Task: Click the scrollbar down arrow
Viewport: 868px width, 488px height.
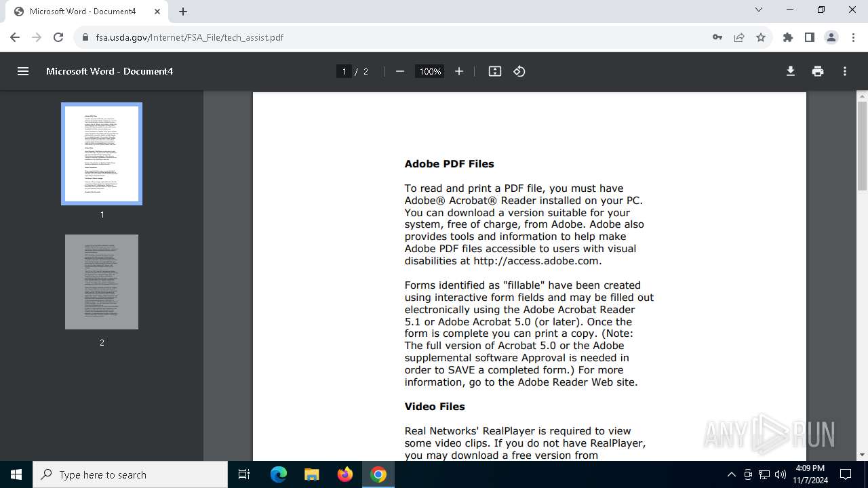Action: pos(862,455)
